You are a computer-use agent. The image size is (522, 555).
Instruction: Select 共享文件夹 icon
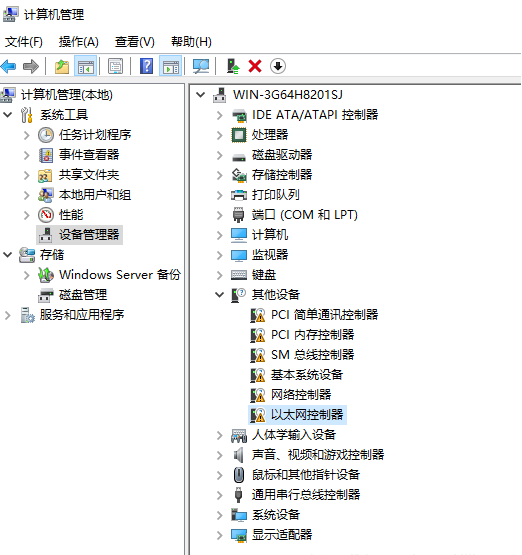[x=45, y=175]
